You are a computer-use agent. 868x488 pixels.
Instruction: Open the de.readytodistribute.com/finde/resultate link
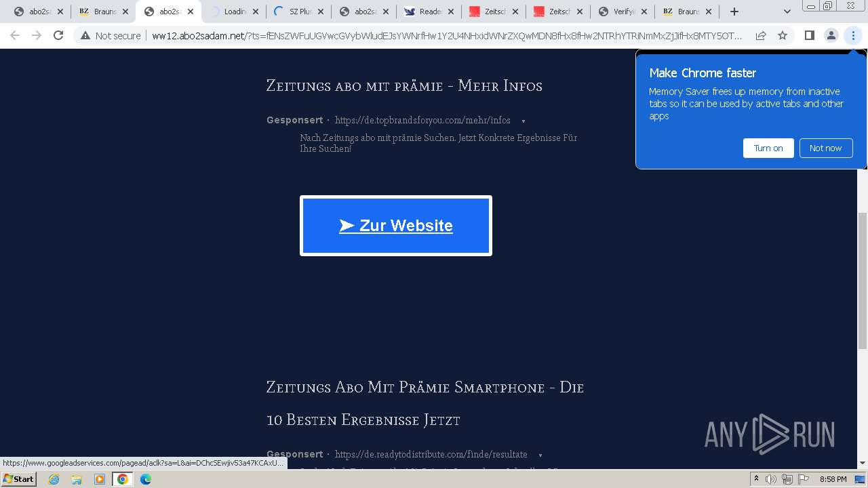click(431, 454)
